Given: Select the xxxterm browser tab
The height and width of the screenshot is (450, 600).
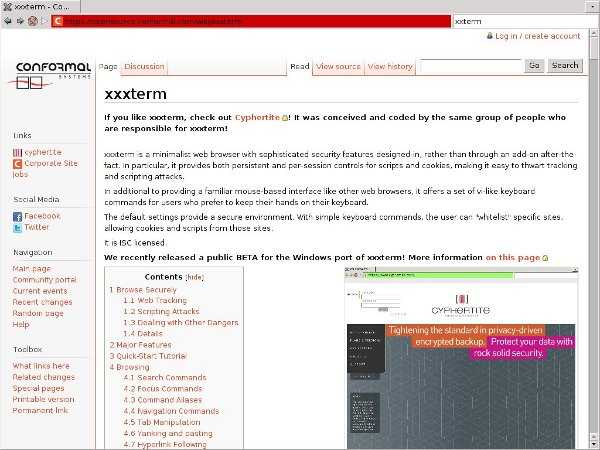Looking at the screenshot, I should coord(40,6).
